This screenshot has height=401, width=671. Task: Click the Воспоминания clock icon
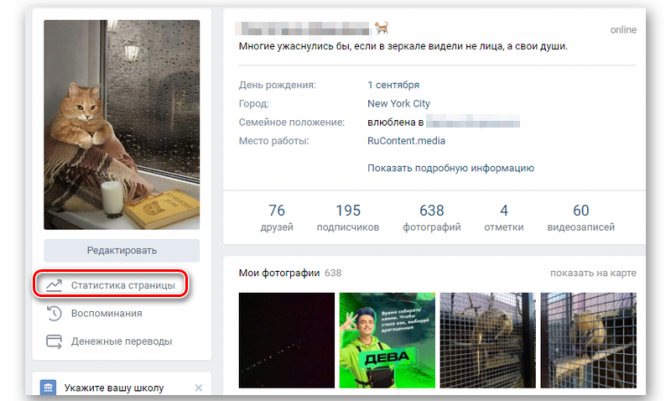(x=54, y=313)
